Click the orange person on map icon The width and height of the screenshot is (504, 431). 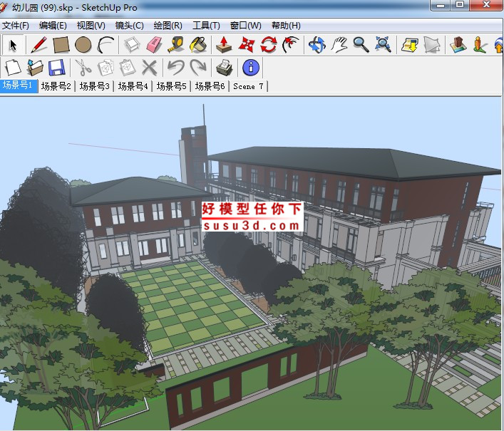click(480, 45)
